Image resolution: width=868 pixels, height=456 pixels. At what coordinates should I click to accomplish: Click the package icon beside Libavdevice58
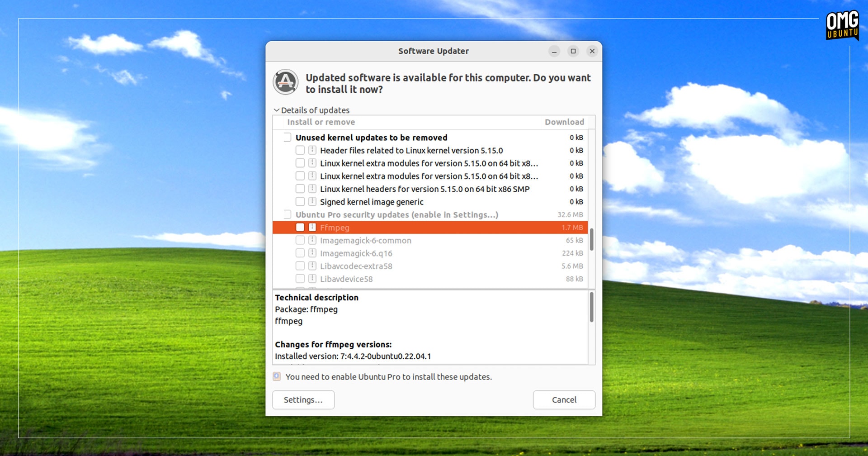[x=312, y=279]
